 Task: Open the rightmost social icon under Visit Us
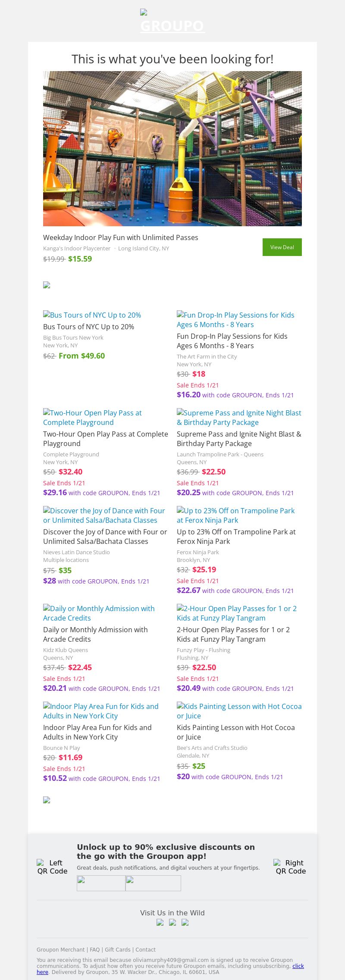coord(185,923)
